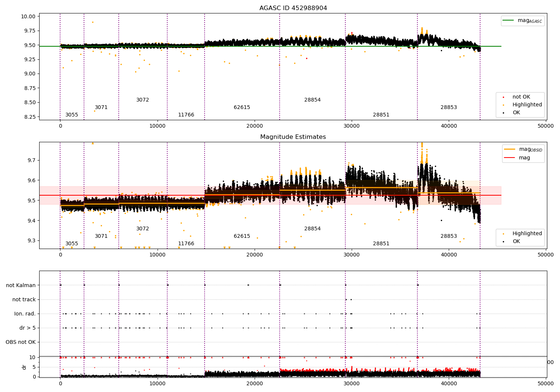Select 'OK' legend entry in Magnitude Estimates plot
This screenshot has width=560, height=392.
pos(516,242)
